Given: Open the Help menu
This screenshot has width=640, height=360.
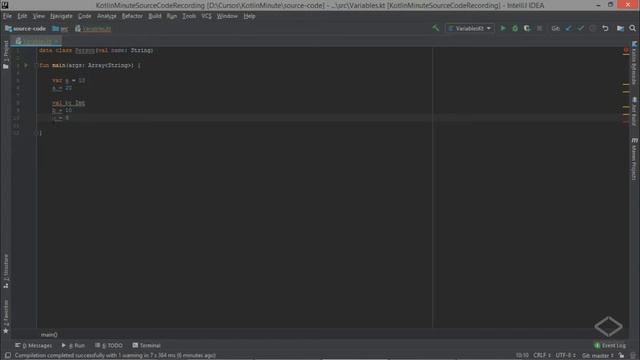Looking at the screenshot, I should 249,16.
